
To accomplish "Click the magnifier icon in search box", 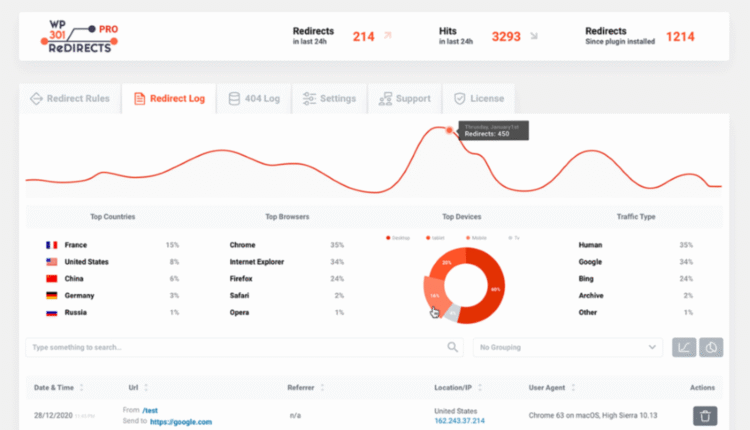I will (x=452, y=347).
